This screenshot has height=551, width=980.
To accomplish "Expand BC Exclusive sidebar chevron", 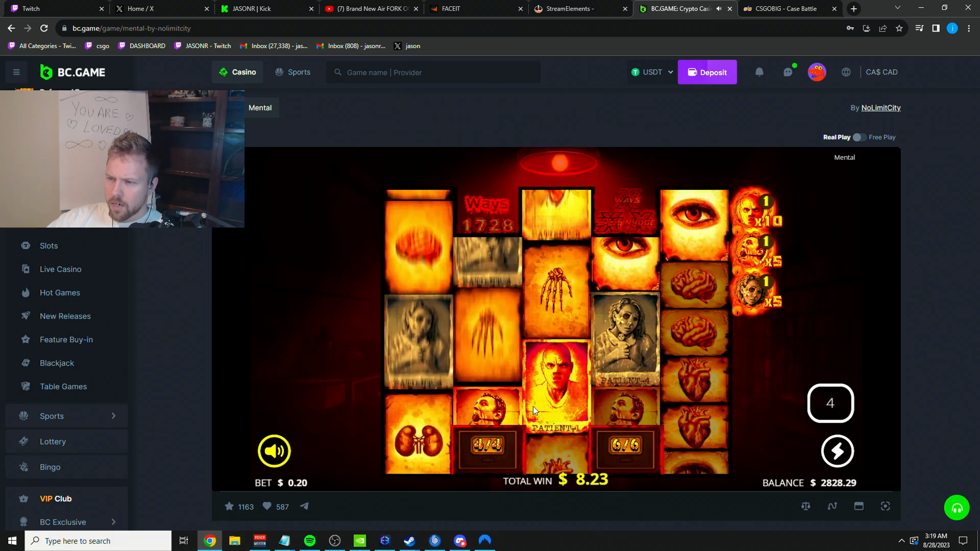I will pyautogui.click(x=113, y=522).
